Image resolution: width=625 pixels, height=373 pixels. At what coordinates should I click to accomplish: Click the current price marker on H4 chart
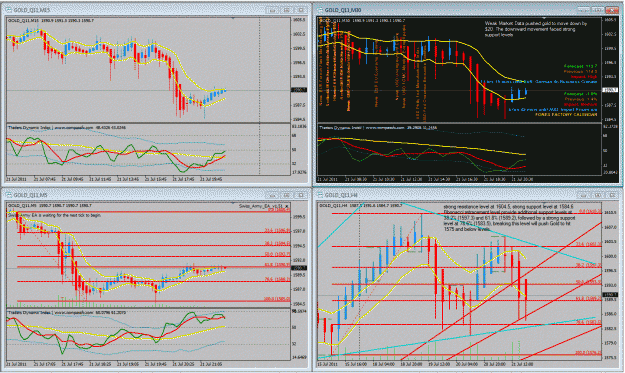609,295
